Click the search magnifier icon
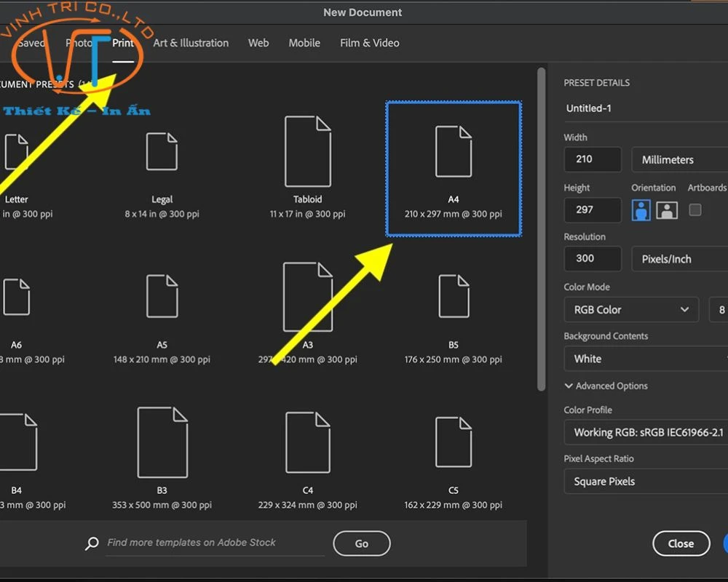Screen dimensions: 728x582 click(92, 543)
